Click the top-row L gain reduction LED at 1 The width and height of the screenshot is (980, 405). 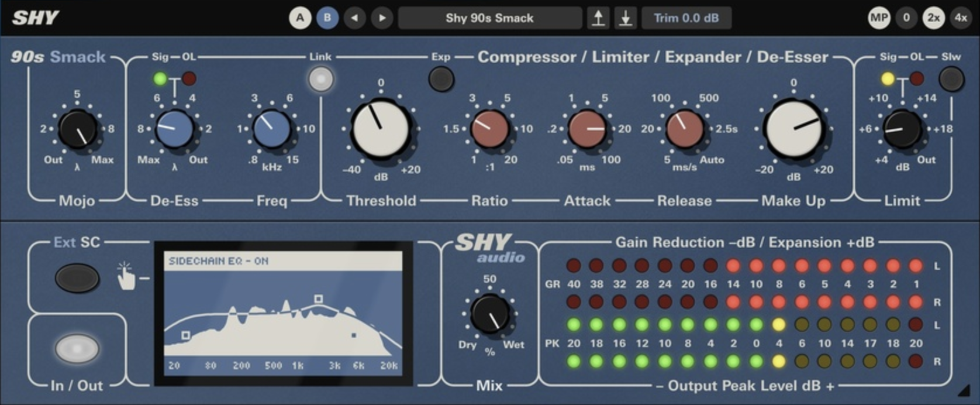point(916,266)
